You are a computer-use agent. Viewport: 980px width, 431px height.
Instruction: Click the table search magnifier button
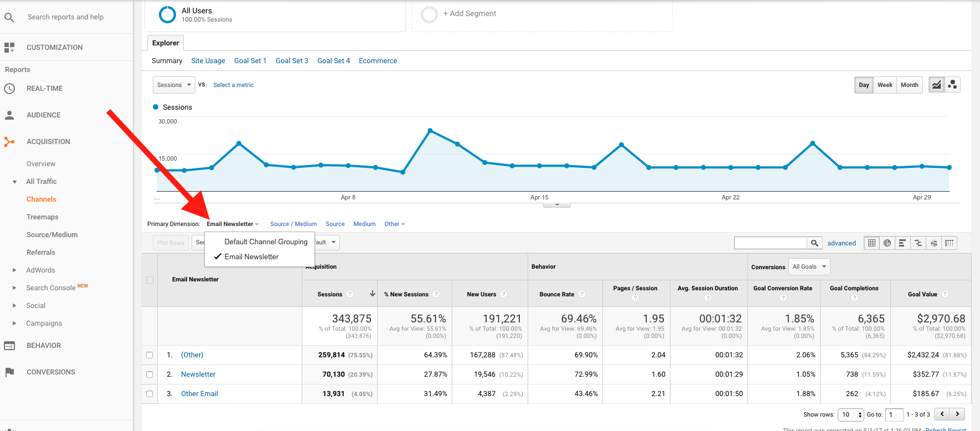814,243
